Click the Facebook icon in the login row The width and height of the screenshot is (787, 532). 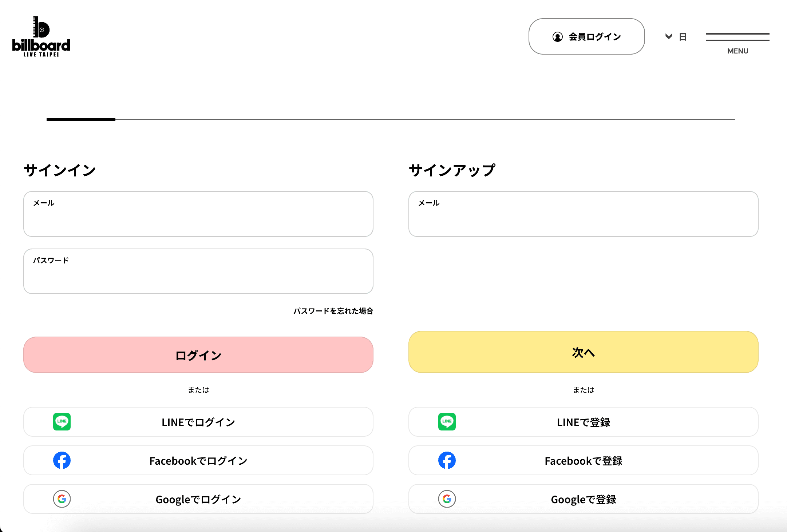click(62, 460)
